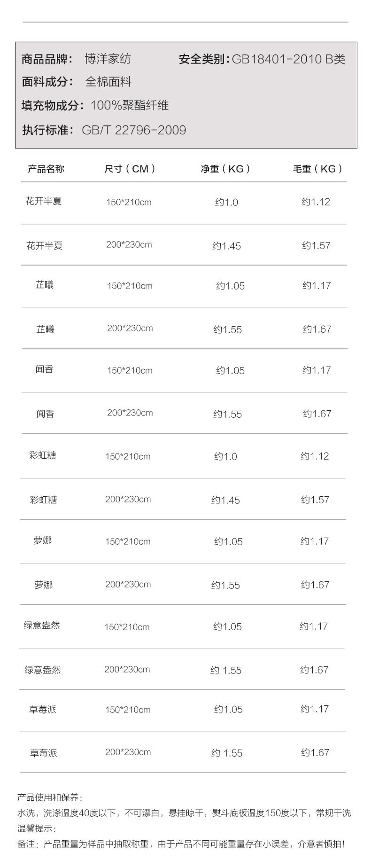Click the 全棉面料 fabric composition value
Screen dimensions: 371x868
(x=108, y=82)
